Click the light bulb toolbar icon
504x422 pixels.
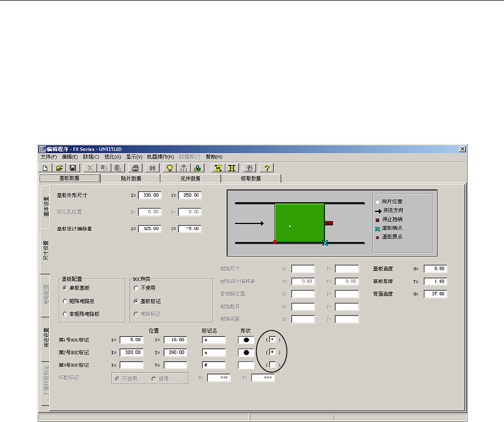(170, 168)
